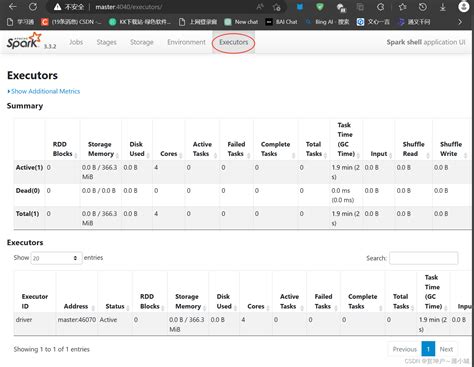
Task: Open the browser history icon
Action: (x=423, y=7)
